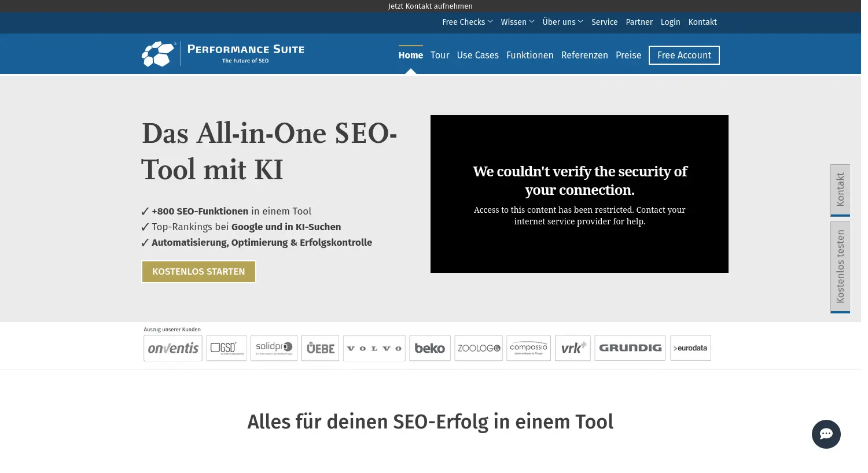The height and width of the screenshot is (473, 868).
Task: Expand the Wissen dropdown menu
Action: coord(517,22)
